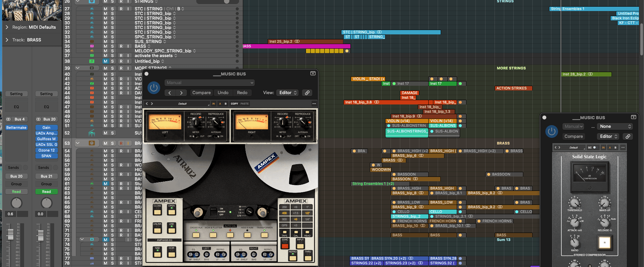Toggle power button on SSL compressor window
This screenshot has height=267, width=644.
552,131
